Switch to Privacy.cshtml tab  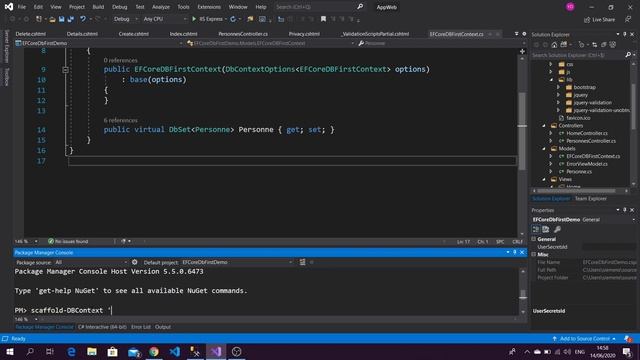tap(304, 34)
